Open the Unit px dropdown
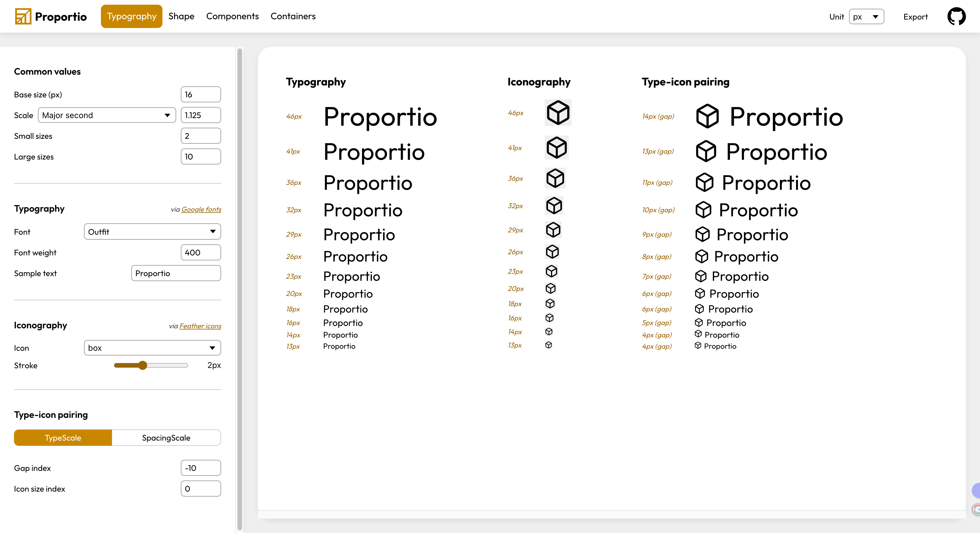 click(866, 17)
